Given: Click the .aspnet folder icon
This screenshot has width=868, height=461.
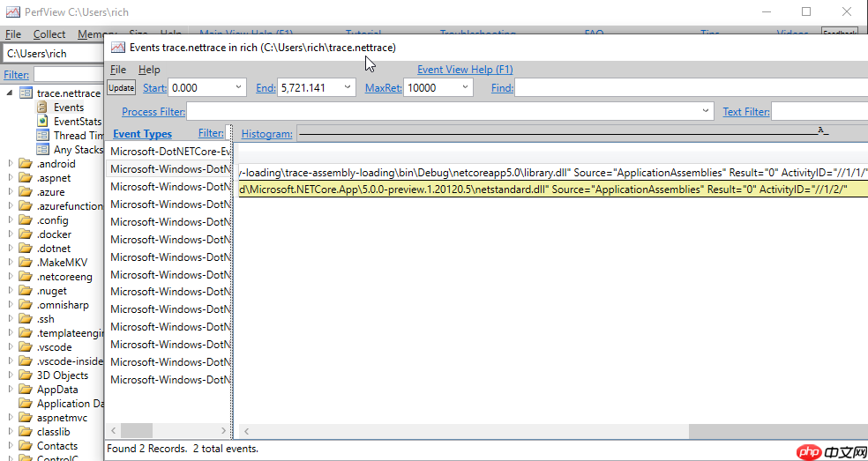Looking at the screenshot, I should [26, 178].
